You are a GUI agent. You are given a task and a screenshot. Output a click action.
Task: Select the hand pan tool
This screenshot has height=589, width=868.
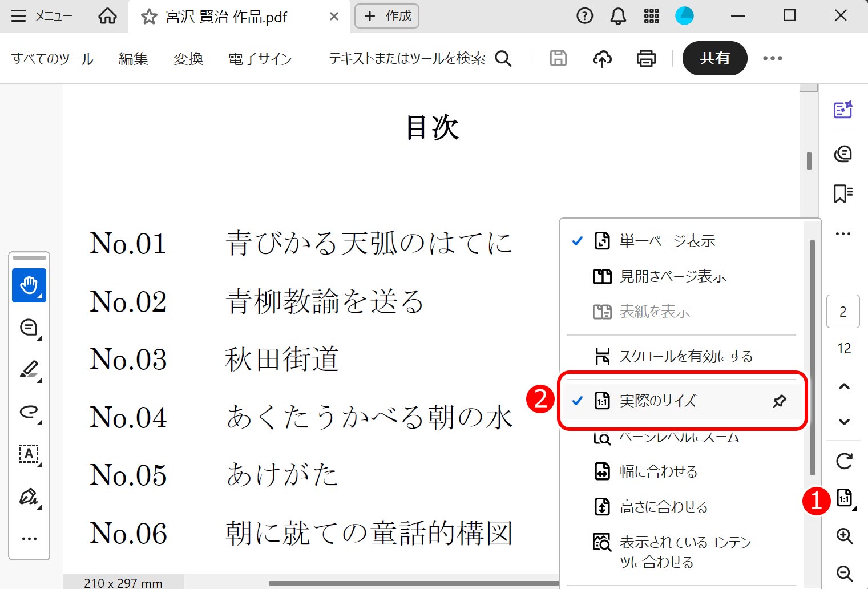(x=29, y=285)
